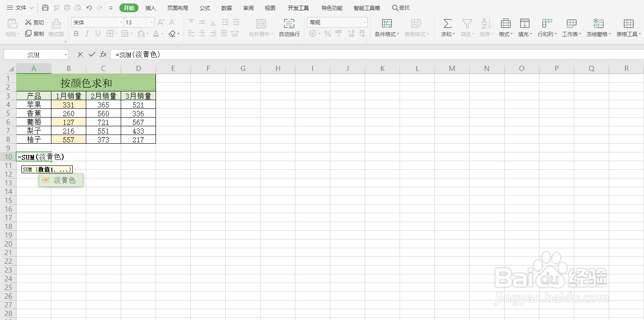Click the Print icon in quick access toolbar

[67, 8]
